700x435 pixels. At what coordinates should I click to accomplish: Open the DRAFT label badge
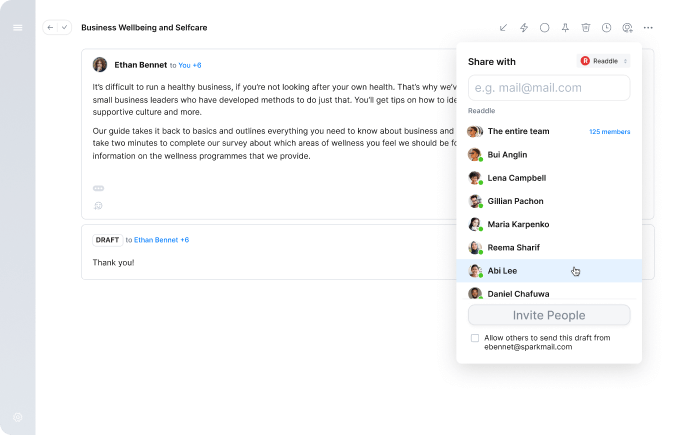click(x=108, y=240)
